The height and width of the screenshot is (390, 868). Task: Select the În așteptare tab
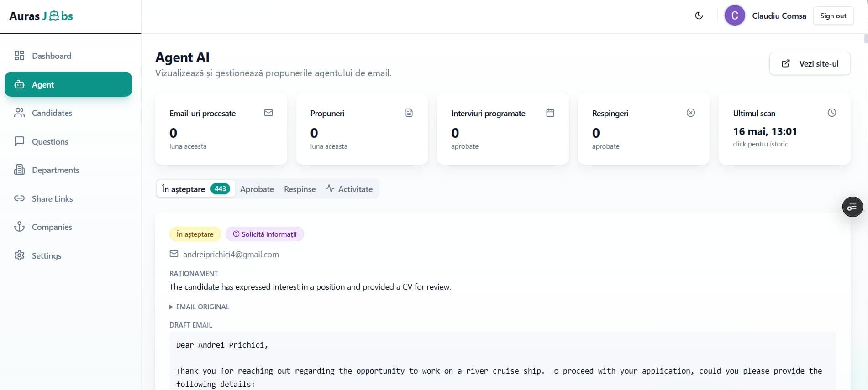pyautogui.click(x=196, y=189)
